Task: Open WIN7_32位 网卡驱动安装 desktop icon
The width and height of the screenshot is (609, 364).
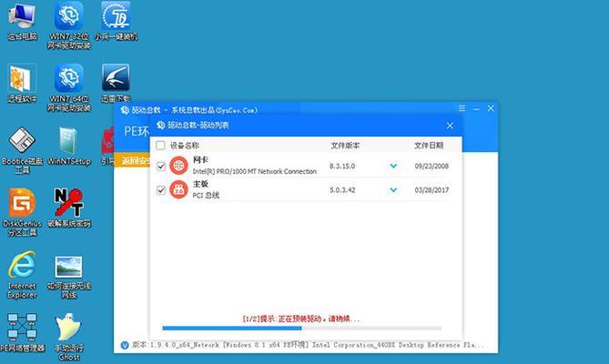Action: click(x=69, y=25)
